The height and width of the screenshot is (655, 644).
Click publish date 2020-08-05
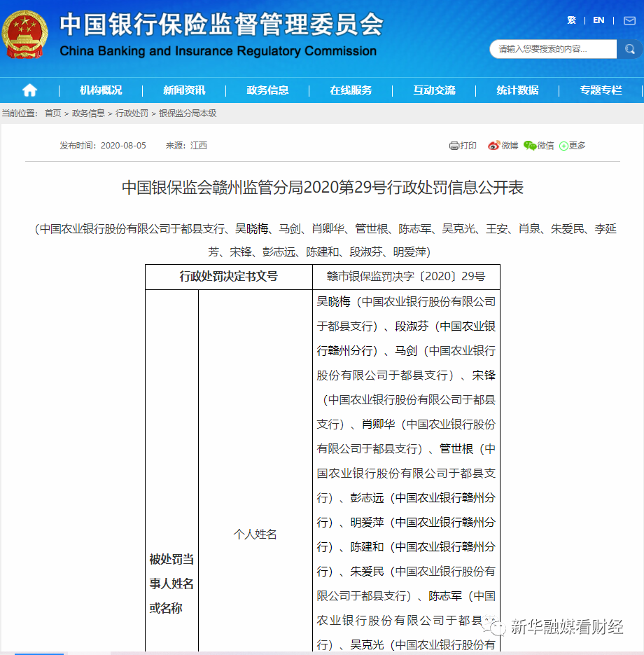(123, 146)
